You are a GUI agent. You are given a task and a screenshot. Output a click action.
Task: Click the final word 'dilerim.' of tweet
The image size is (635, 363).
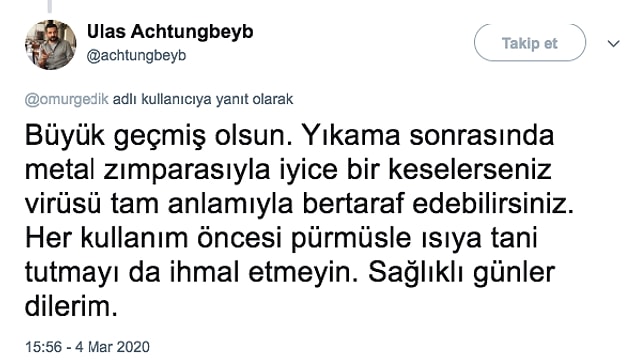[71, 307]
